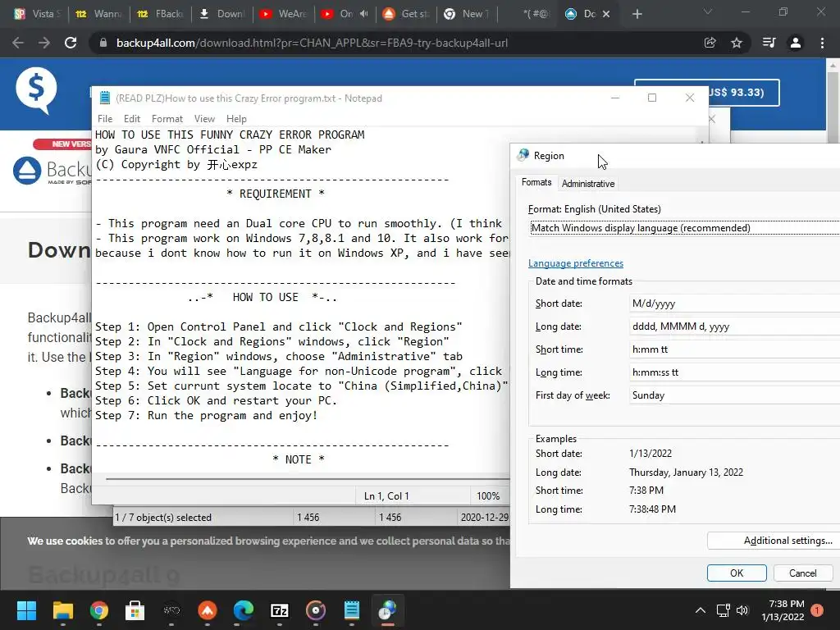
Task: Click the Chrome back arrow
Action: [x=18, y=43]
